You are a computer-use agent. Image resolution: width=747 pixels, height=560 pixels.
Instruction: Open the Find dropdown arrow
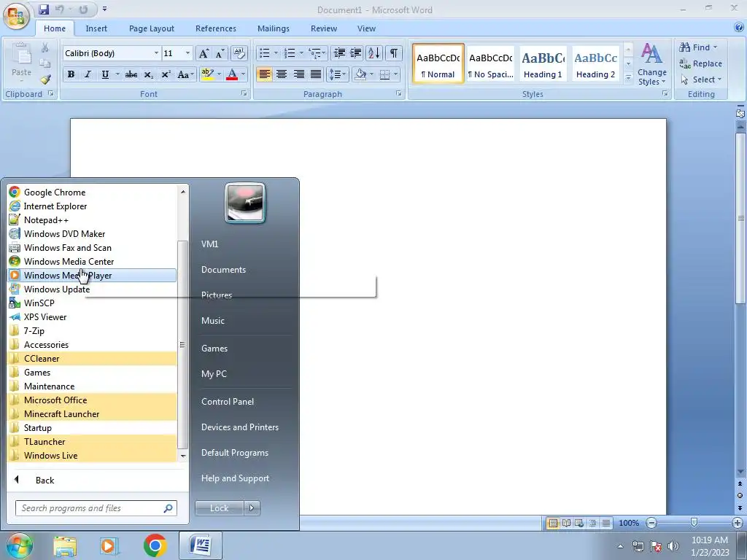click(x=715, y=47)
